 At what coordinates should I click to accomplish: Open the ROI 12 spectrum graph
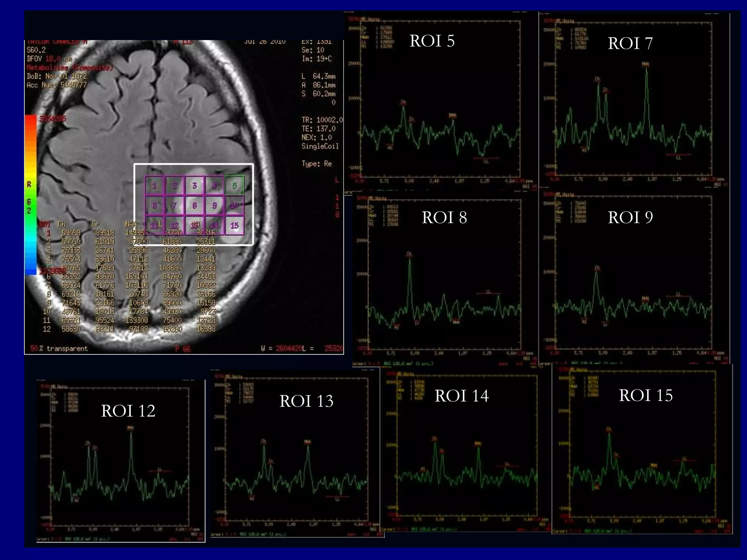click(x=120, y=456)
